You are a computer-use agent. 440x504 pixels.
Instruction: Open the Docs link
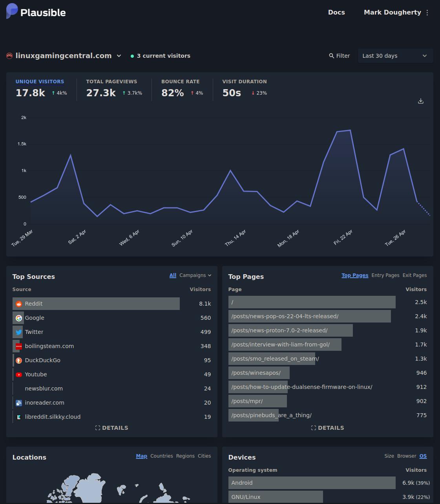[x=336, y=13]
